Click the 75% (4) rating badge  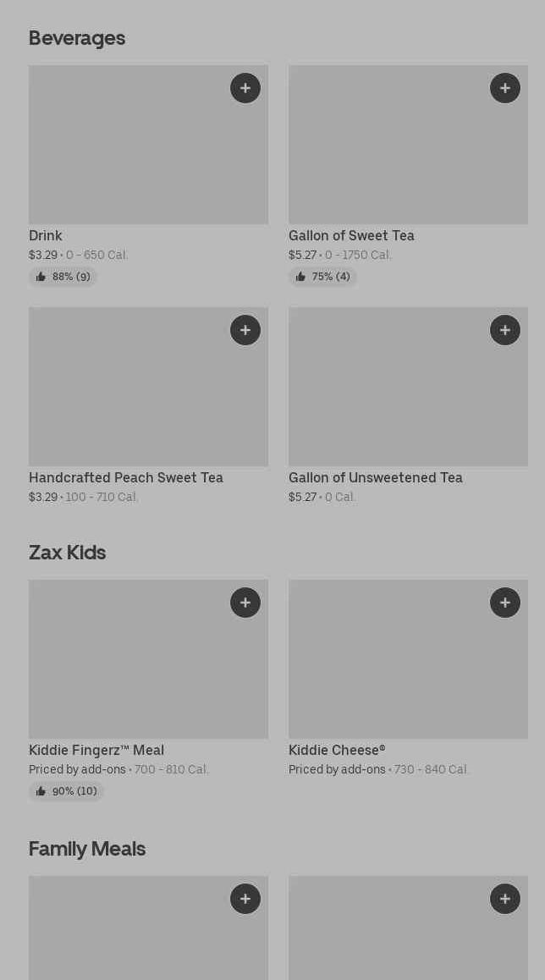[322, 277]
